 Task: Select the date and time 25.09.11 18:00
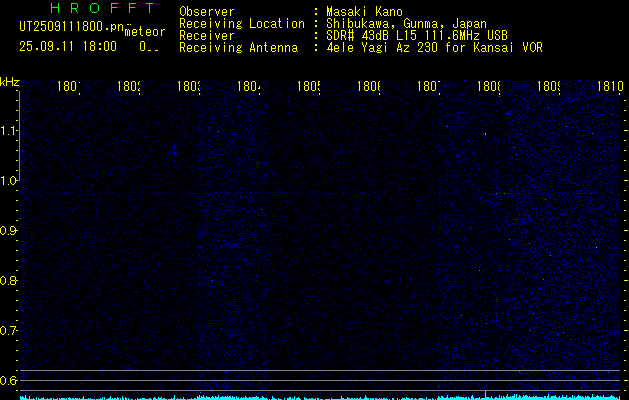click(68, 47)
